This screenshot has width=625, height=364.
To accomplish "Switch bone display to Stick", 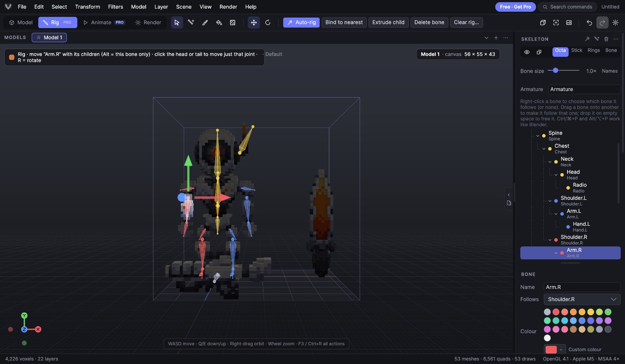I will [x=577, y=50].
